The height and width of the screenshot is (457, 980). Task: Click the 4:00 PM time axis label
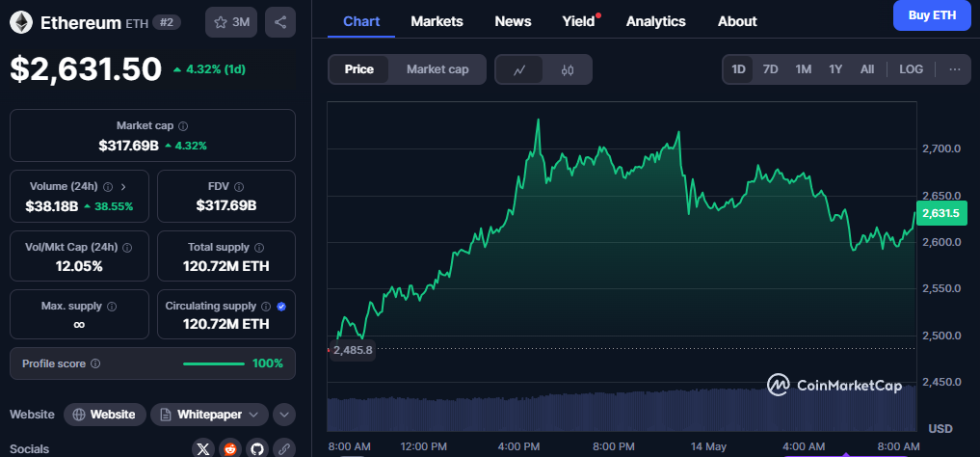tap(519, 446)
